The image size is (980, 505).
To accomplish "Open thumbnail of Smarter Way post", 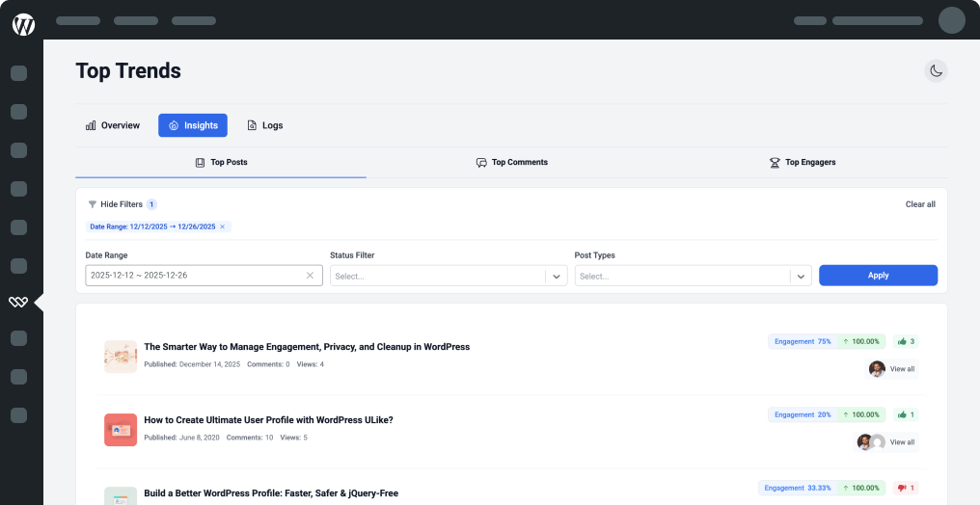I will coord(121,356).
